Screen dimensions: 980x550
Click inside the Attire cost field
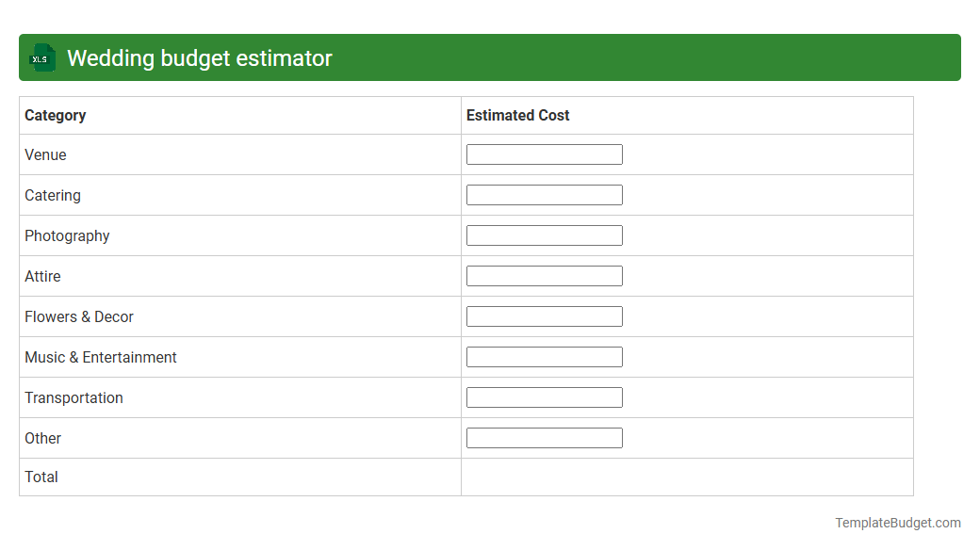pos(544,275)
